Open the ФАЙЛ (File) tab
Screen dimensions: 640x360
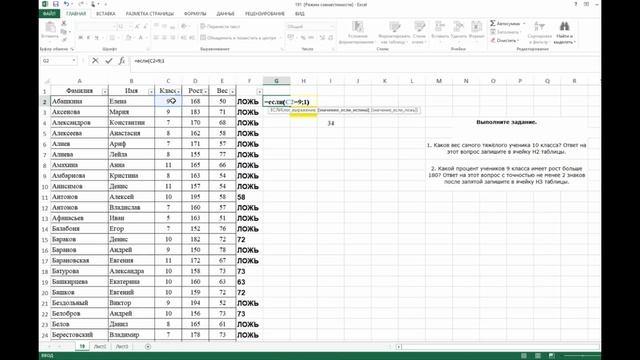[49, 13]
